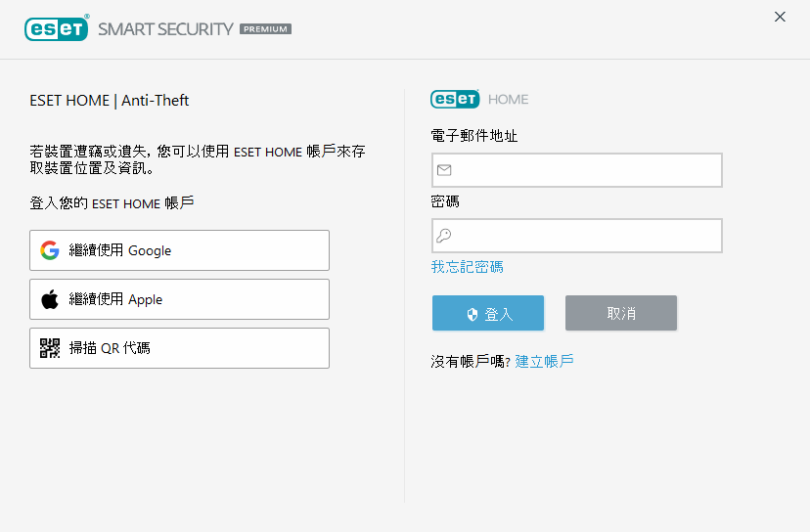The height and width of the screenshot is (532, 810).
Task: Click the Google logo icon
Action: click(50, 250)
